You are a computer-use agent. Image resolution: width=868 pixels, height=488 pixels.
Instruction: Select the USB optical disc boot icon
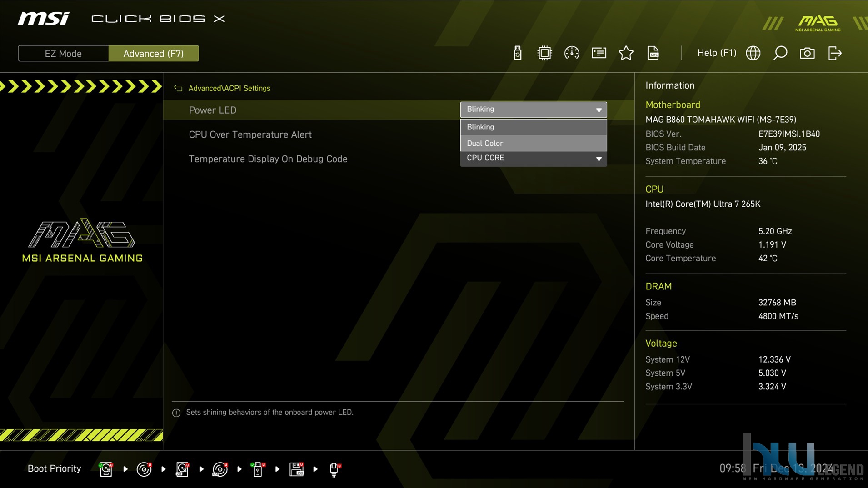click(220, 469)
